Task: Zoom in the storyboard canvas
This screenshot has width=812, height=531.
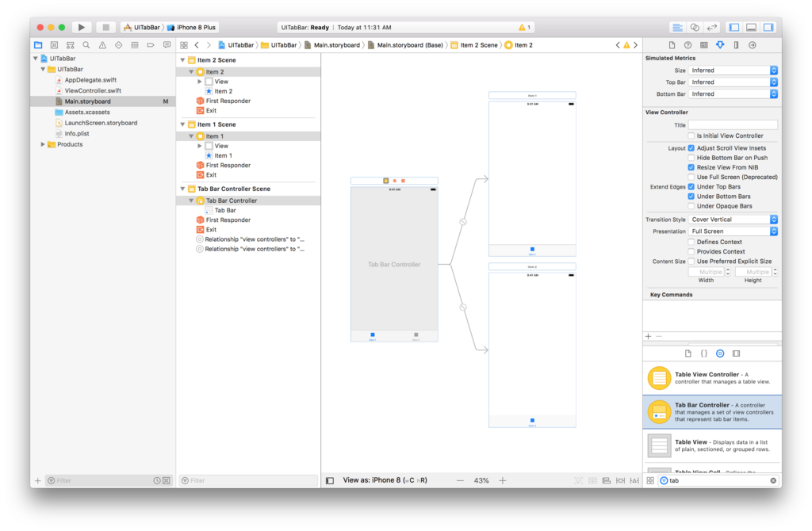Action: click(x=502, y=481)
